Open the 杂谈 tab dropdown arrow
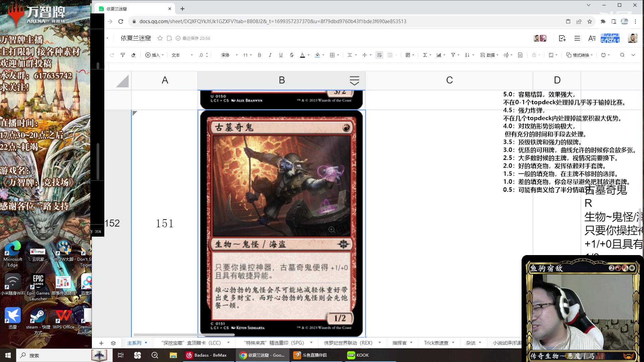 point(480,343)
